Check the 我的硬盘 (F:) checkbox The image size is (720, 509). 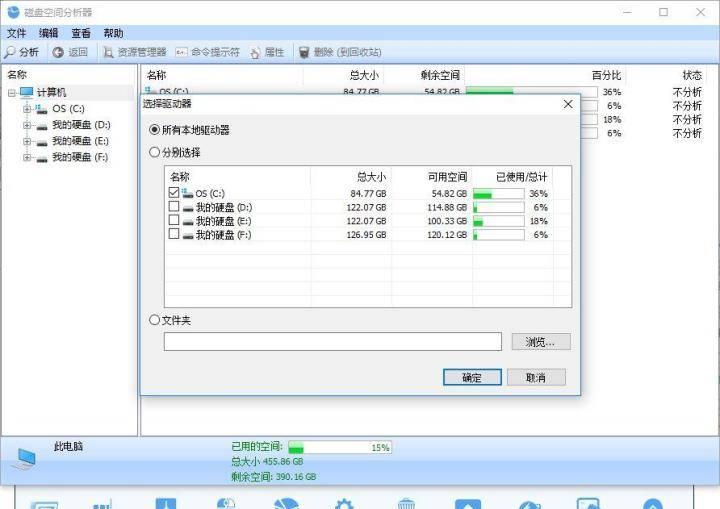click(174, 234)
